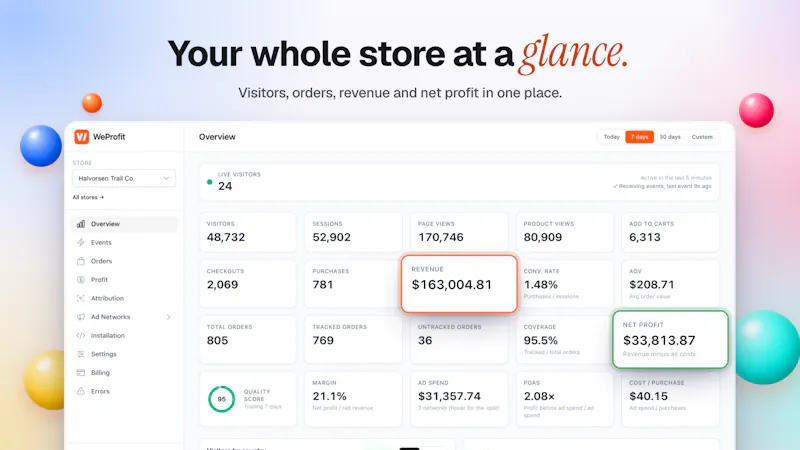Select the 7 days time range
Image resolution: width=800 pixels, height=450 pixels.
tap(639, 137)
